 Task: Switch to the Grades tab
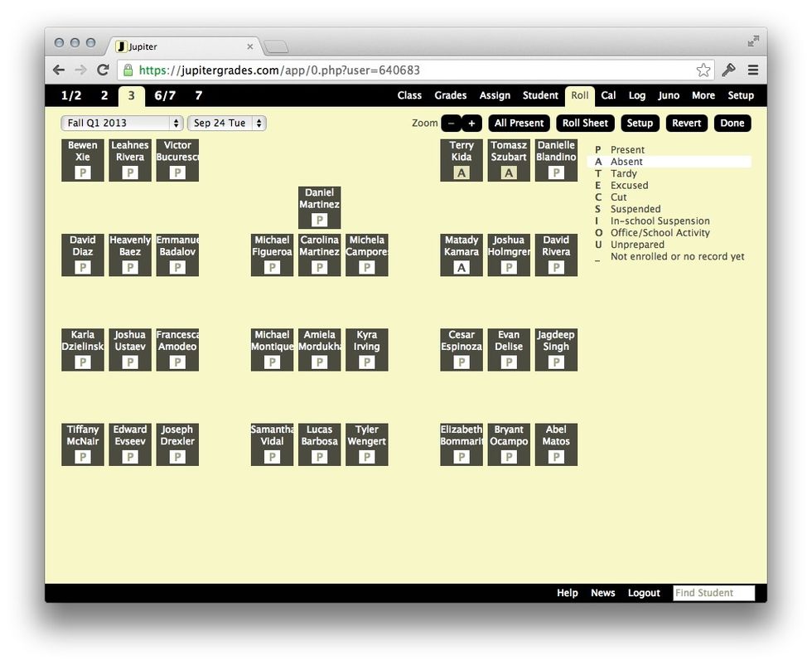(450, 95)
